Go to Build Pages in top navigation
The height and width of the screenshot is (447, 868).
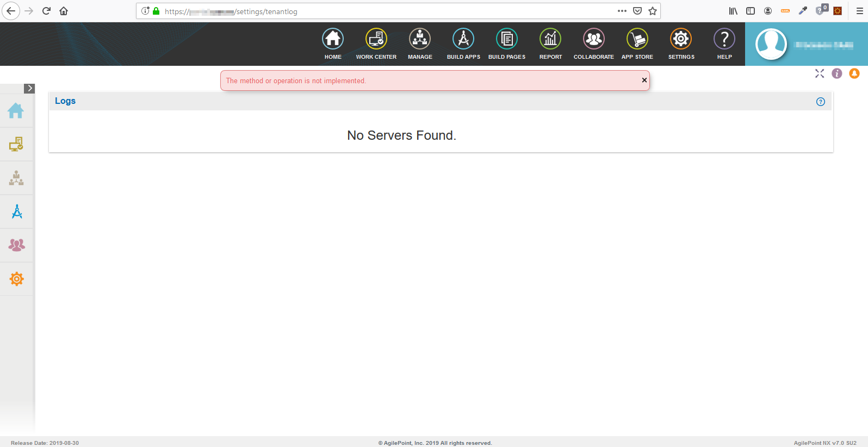coord(507,39)
